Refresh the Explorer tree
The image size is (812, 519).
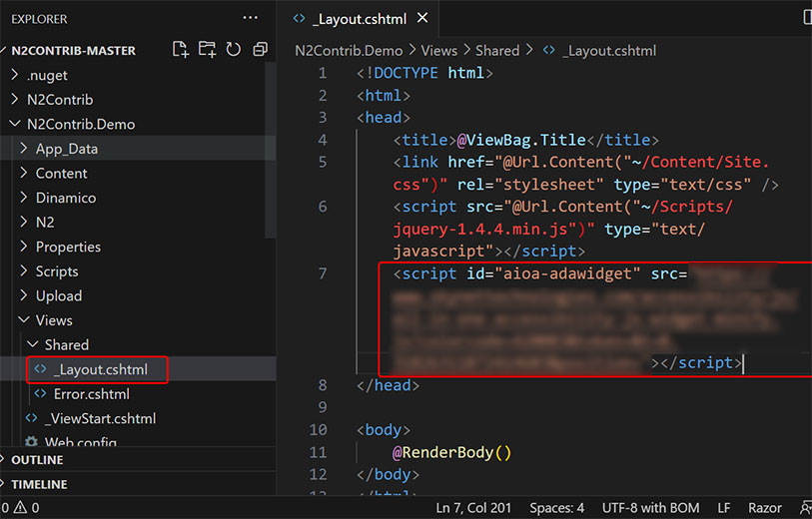233,50
